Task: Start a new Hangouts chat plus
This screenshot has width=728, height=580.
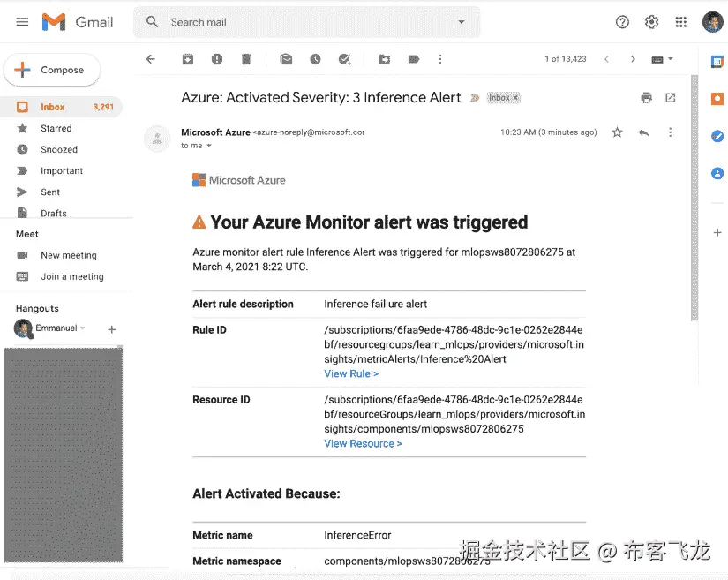Action: click(x=112, y=329)
